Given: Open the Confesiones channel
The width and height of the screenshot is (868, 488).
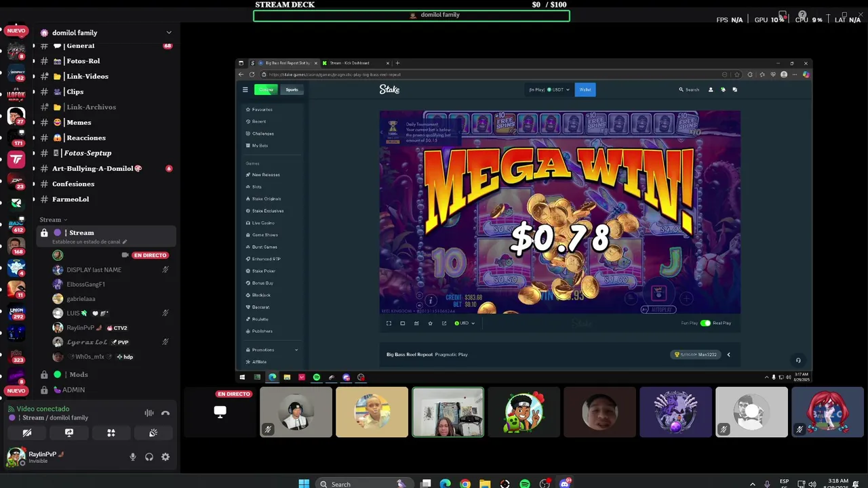Looking at the screenshot, I should (106, 184).
